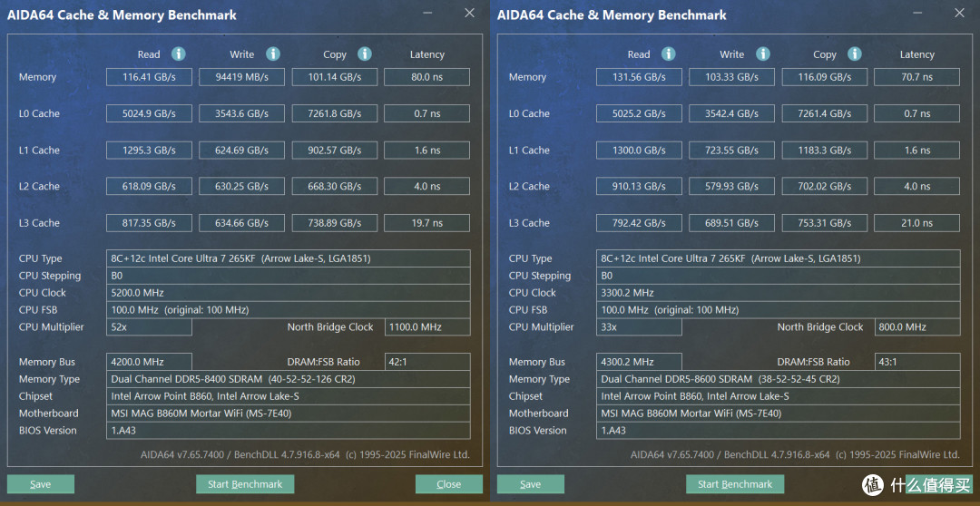This screenshot has height=506, width=980.
Task: Click L3 Cache read 817.35 GB/s
Action: point(149,223)
